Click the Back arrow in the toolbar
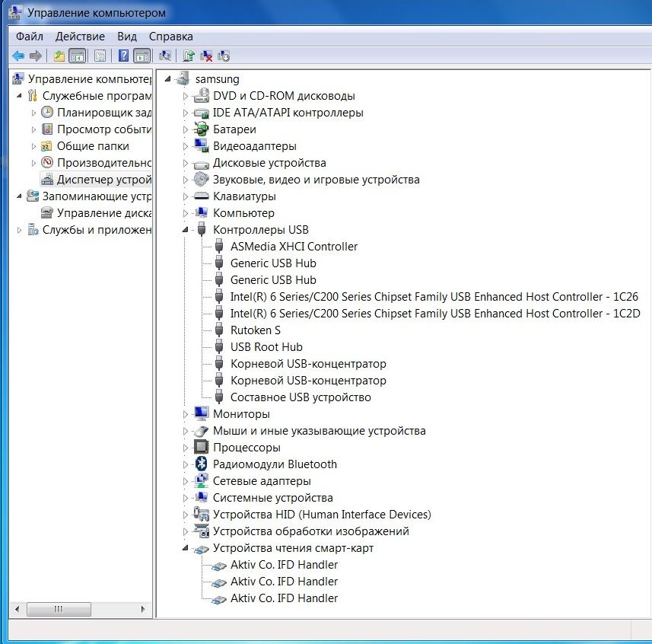 coord(18,56)
